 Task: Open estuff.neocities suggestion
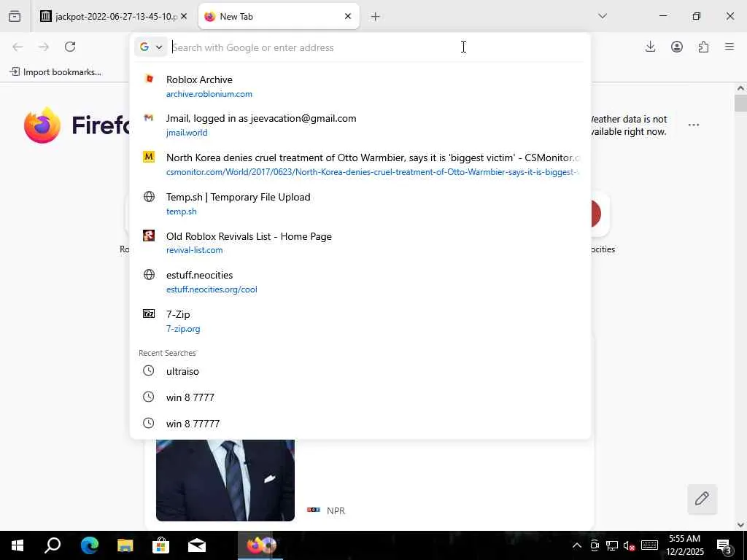360,282
